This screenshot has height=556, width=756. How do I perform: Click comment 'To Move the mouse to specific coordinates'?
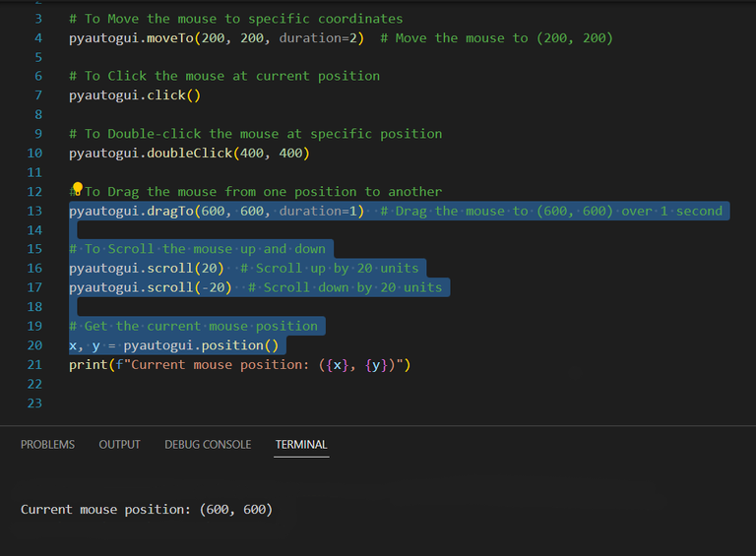click(x=236, y=19)
